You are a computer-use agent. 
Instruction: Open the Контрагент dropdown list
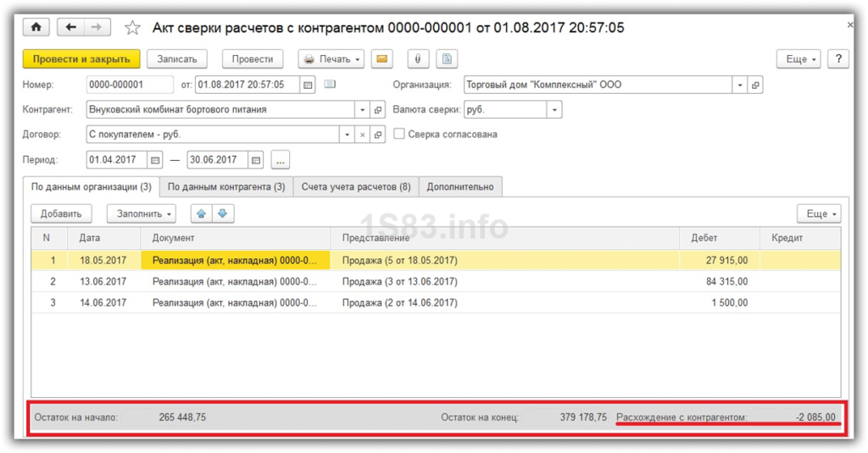click(x=363, y=109)
